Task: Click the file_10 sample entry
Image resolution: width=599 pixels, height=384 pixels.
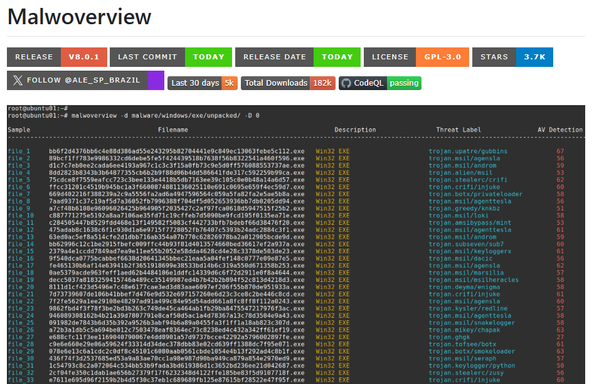Action: [x=21, y=215]
